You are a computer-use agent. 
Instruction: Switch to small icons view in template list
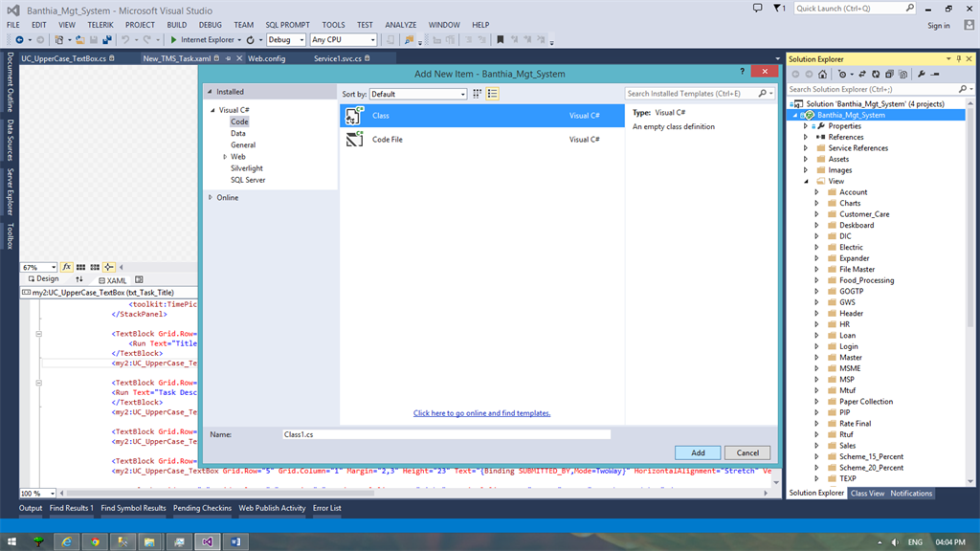[492, 93]
